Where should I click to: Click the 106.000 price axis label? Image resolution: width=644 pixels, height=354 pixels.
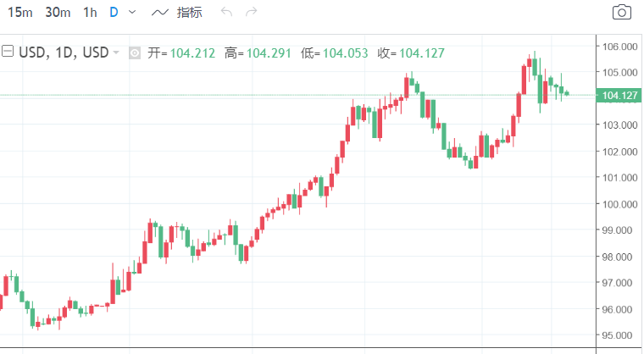click(619, 47)
